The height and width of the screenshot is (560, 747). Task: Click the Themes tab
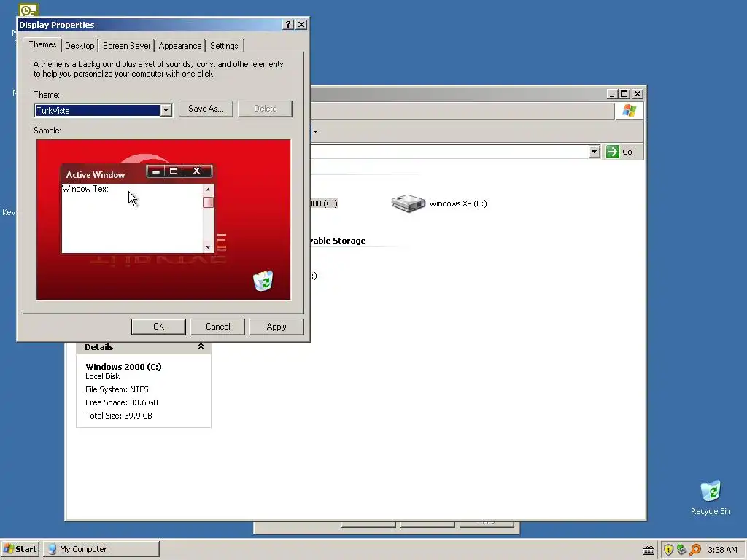click(42, 44)
